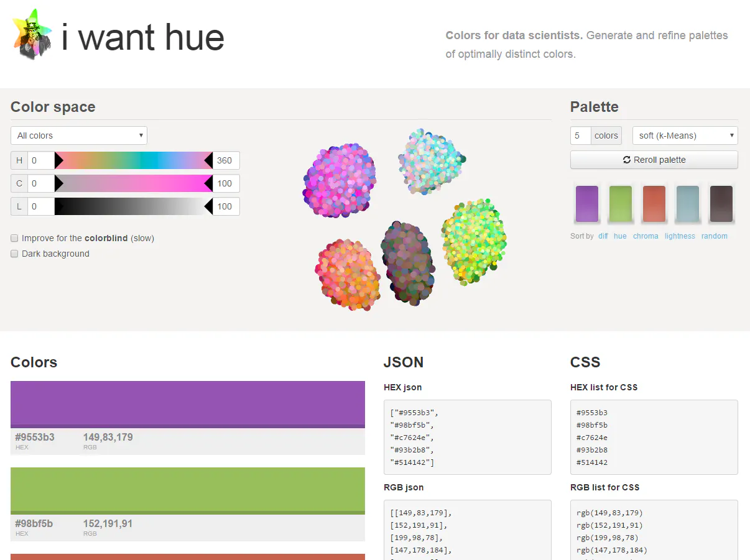This screenshot has width=750, height=560.
Task: Click the RGB list for CSS box
Action: [654, 530]
